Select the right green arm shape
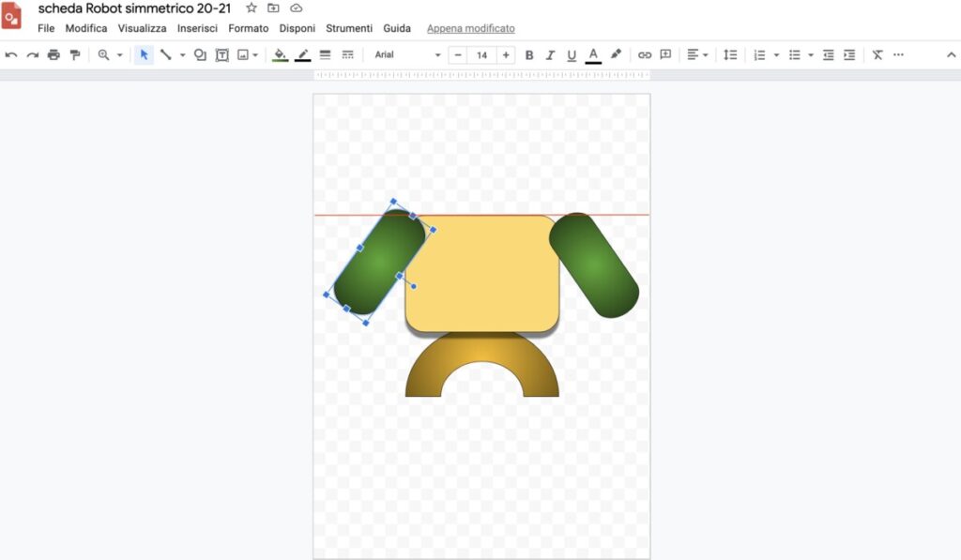This screenshot has width=961, height=560. [594, 265]
